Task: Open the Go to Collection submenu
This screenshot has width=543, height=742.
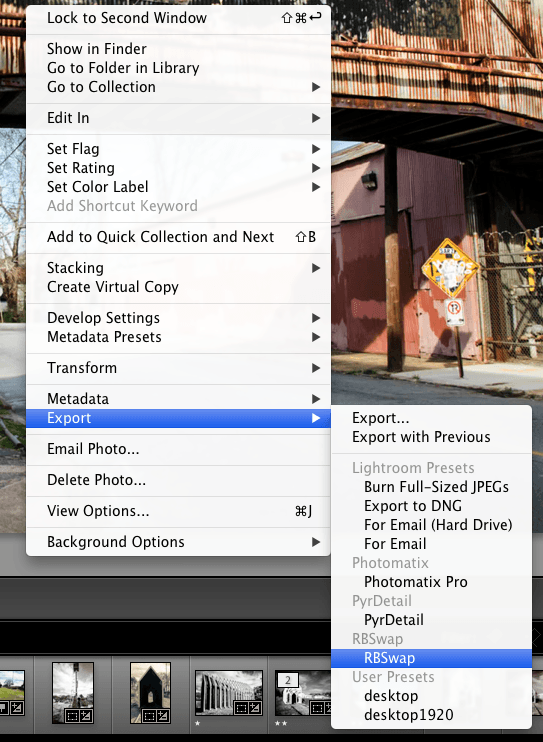Action: point(178,87)
